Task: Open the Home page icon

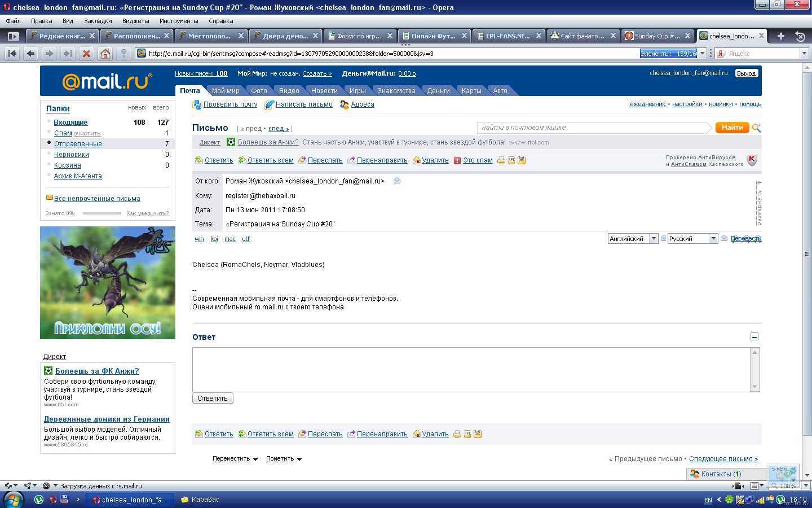Action: [105, 54]
